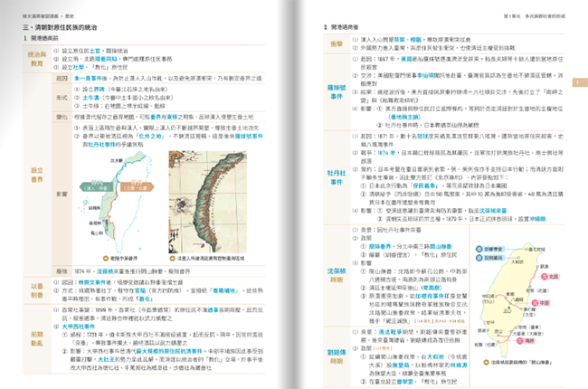Image resolution: width=588 pixels, height=389 pixels.
Task: Click the blue phrase 保民義舉
Action: 424,185
